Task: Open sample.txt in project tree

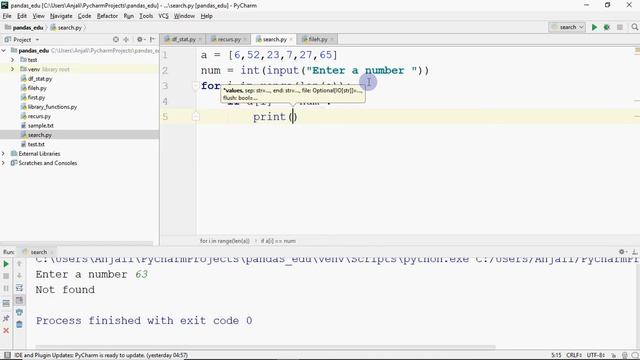Action: click(40, 126)
